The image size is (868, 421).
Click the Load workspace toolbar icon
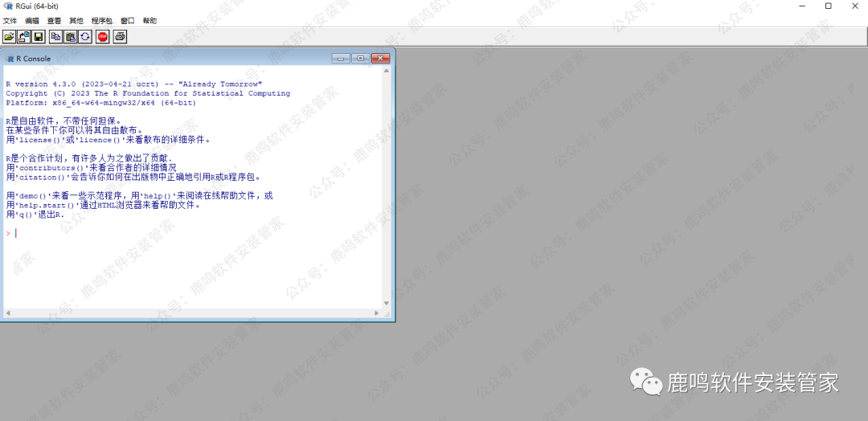click(24, 36)
